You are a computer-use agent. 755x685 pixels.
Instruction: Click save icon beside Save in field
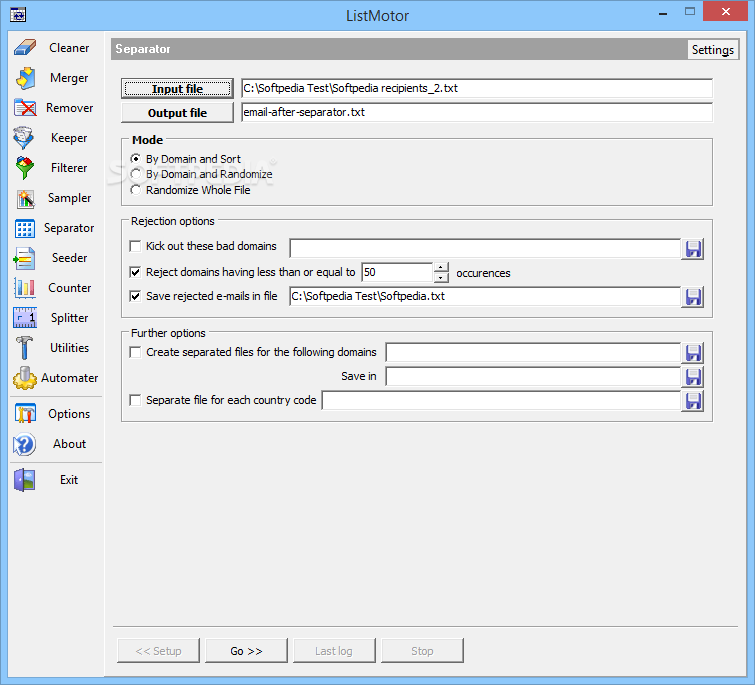point(693,377)
